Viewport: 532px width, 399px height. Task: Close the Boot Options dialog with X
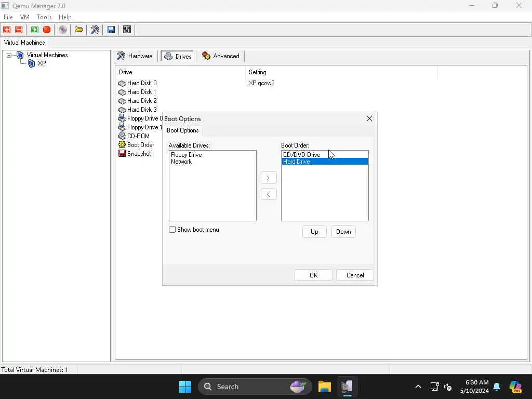click(x=369, y=118)
